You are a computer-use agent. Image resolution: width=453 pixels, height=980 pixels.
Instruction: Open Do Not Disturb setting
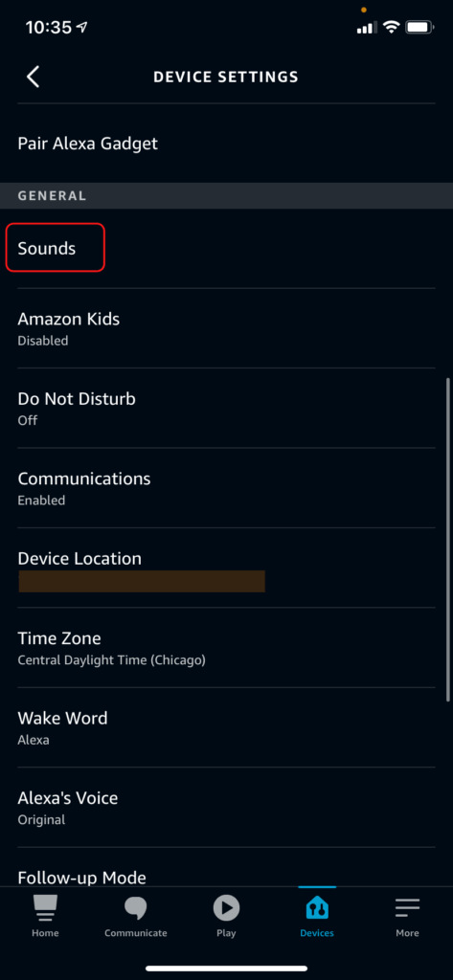pos(226,408)
